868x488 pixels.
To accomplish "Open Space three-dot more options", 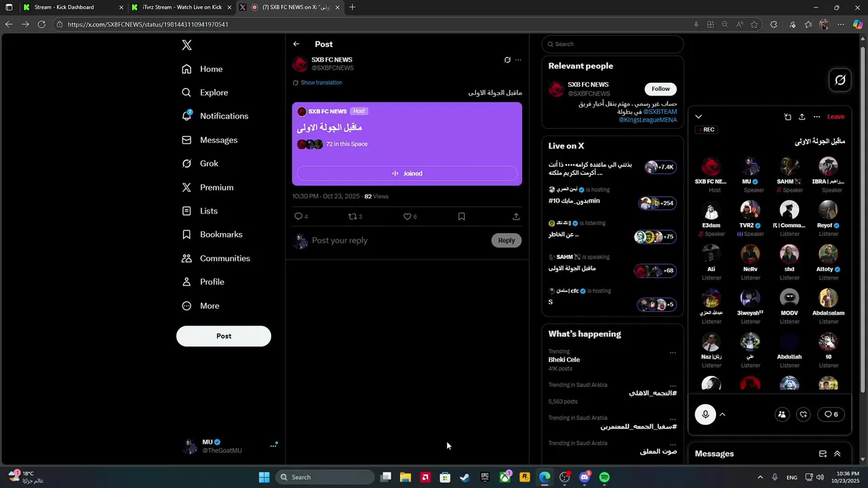I will pos(816,117).
